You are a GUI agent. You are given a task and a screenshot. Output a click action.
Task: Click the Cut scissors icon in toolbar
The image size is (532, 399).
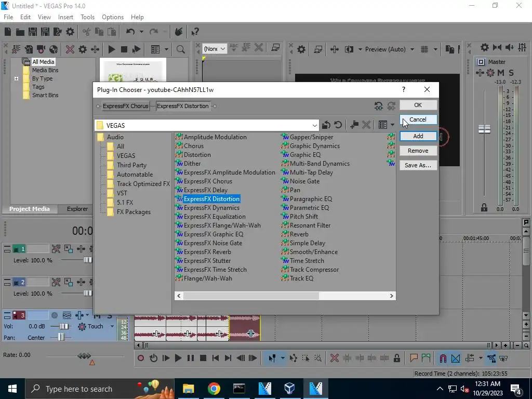point(87,32)
